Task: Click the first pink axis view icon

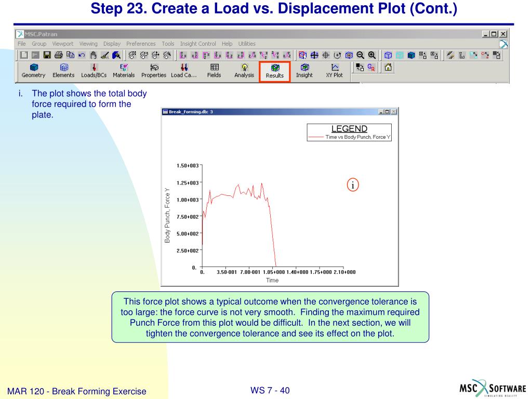Action: (183, 55)
